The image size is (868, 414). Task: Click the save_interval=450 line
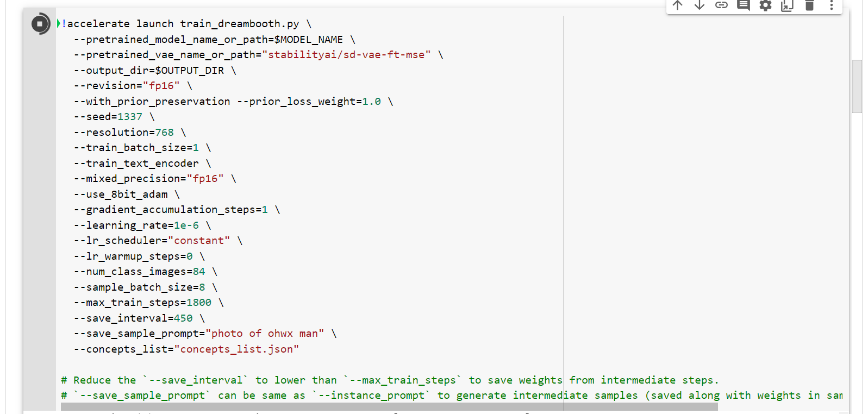point(139,318)
